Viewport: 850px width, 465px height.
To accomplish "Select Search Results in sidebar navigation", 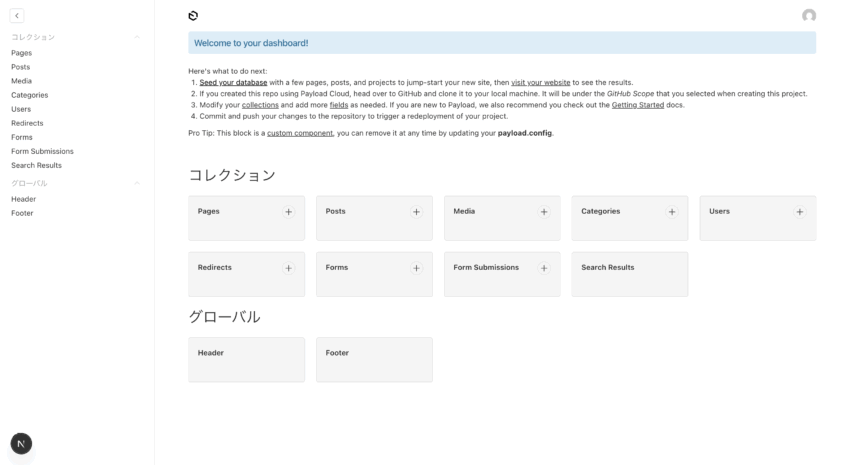I will coord(36,165).
